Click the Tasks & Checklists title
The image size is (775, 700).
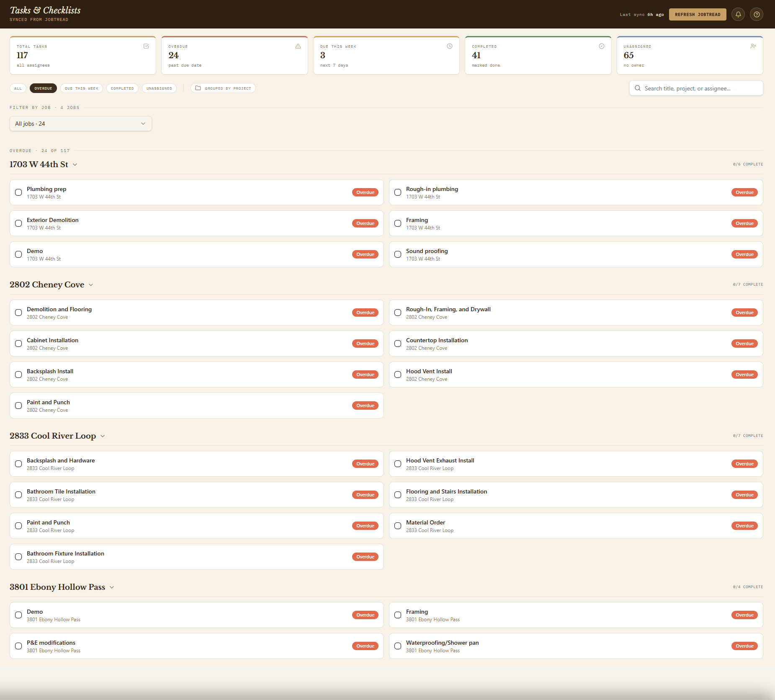point(45,10)
